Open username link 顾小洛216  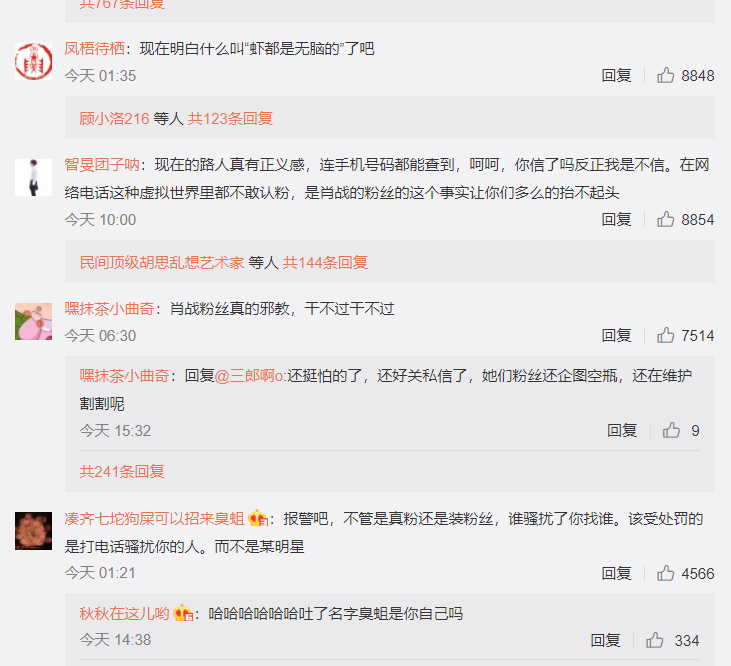pyautogui.click(x=114, y=118)
